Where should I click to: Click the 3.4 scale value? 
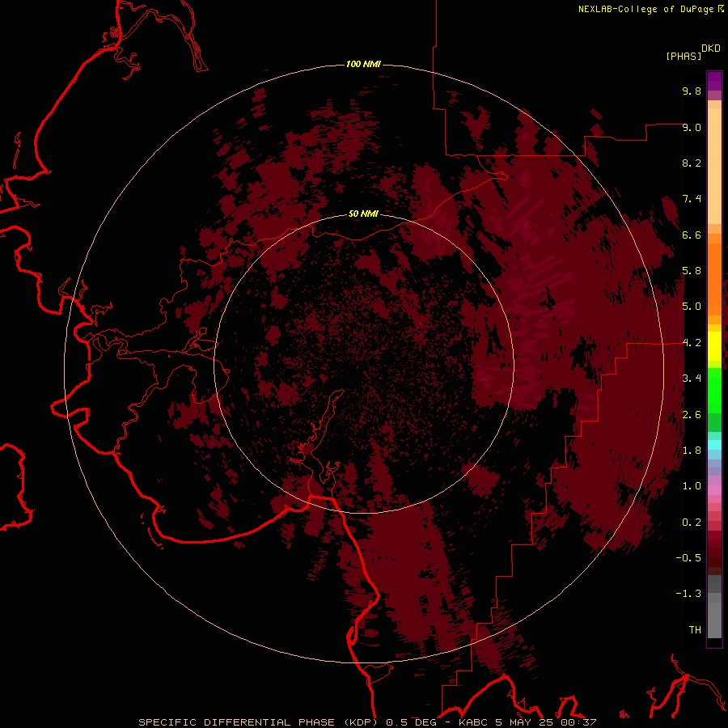[x=692, y=379]
